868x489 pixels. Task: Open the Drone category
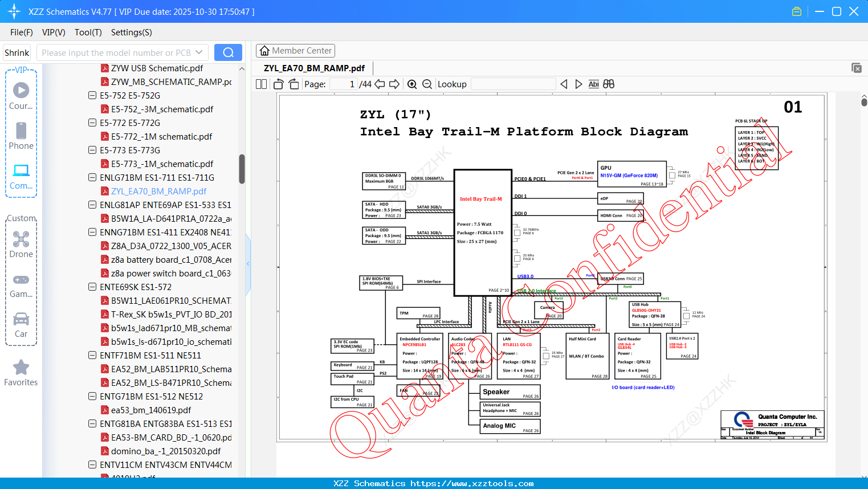click(x=21, y=244)
